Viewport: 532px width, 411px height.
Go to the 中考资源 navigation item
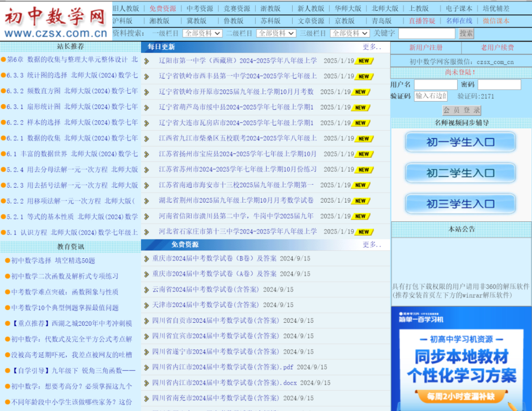(200, 8)
